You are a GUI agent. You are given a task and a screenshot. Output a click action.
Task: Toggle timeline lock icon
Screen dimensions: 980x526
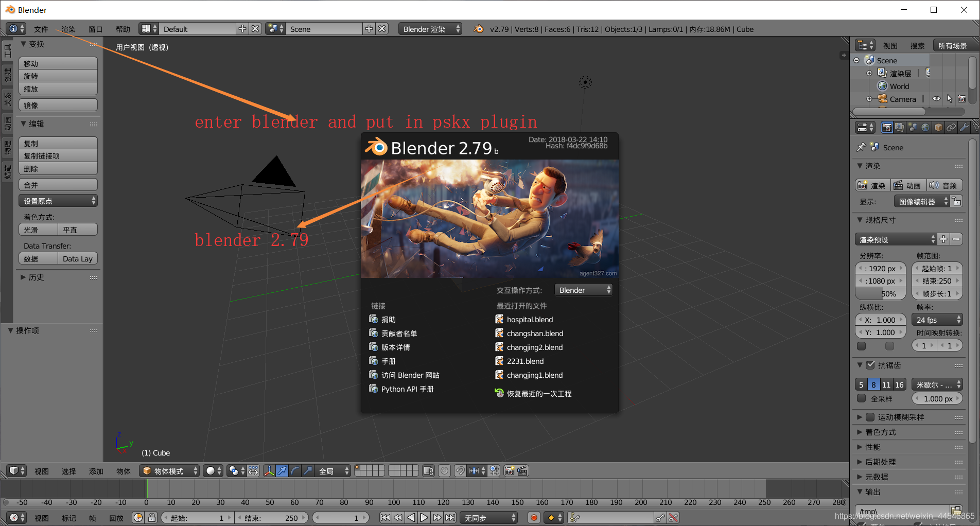pyautogui.click(x=151, y=518)
